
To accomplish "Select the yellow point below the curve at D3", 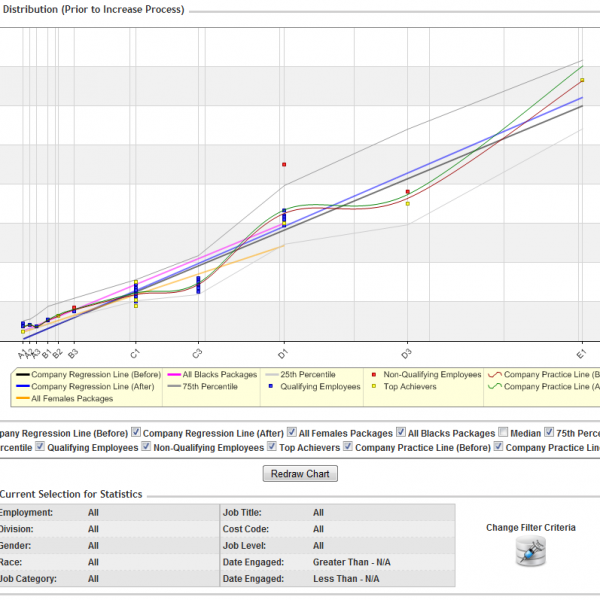I will [x=408, y=204].
